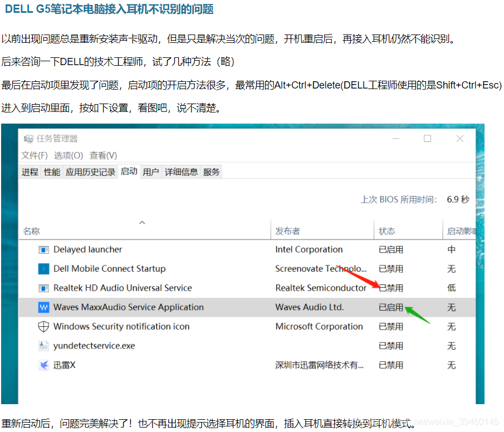Select the yundetectservice.exe entry
The image size is (504, 432).
coord(94,346)
